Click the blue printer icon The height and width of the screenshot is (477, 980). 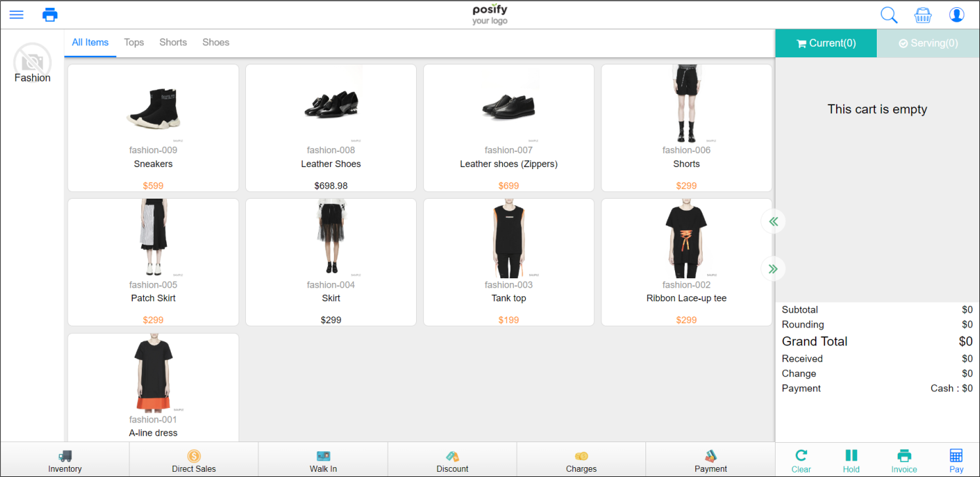pos(50,14)
